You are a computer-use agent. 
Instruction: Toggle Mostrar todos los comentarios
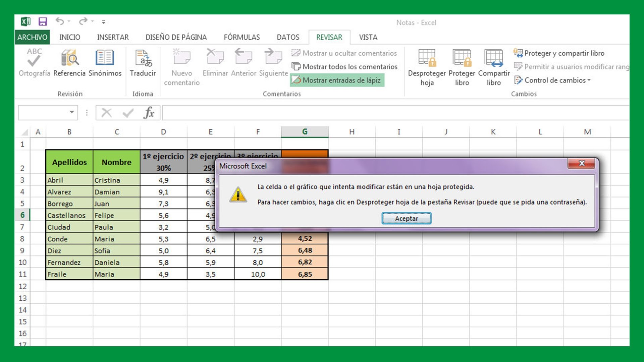pos(344,67)
